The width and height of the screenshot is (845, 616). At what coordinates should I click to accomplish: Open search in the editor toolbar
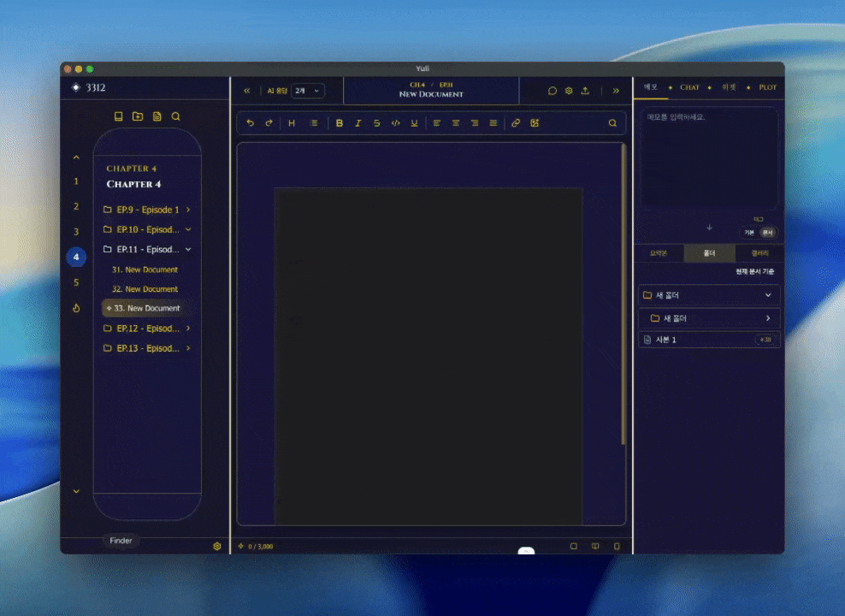pyautogui.click(x=612, y=123)
